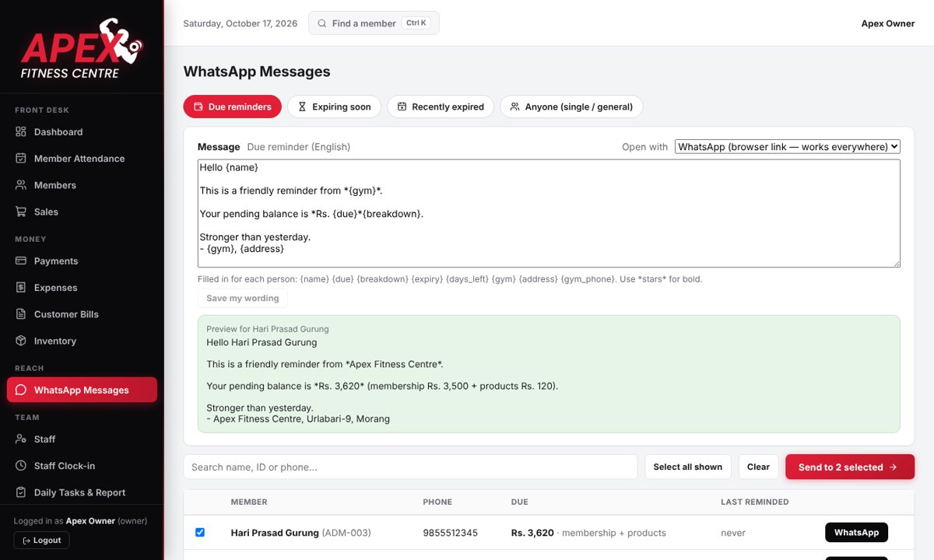Click the member name Hari Prasad Gurung
934x560 pixels.
(x=275, y=533)
